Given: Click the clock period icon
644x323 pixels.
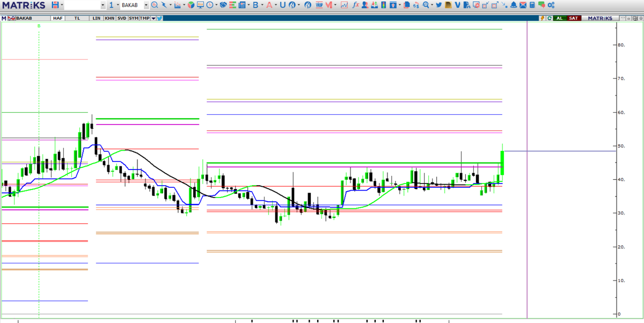Looking at the screenshot, I should point(210,5).
